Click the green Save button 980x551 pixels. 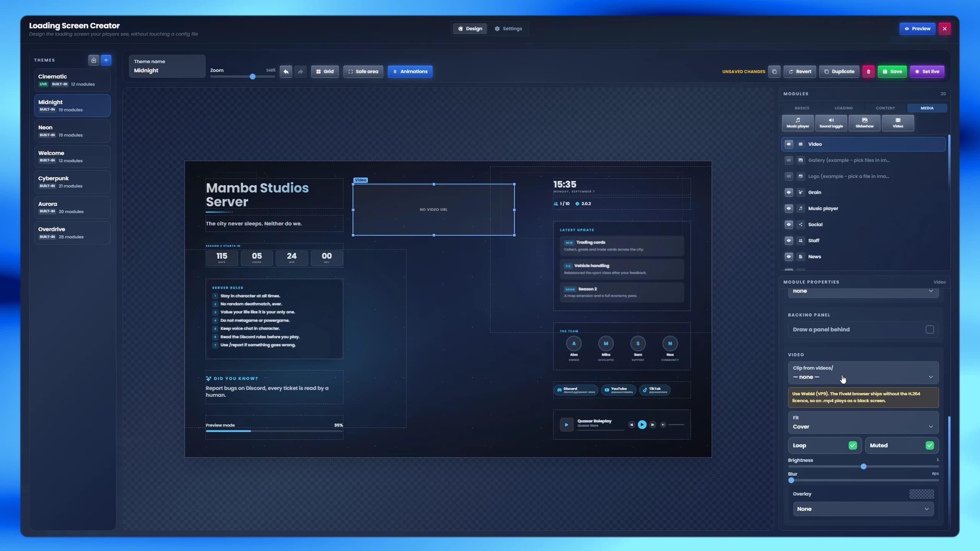(892, 72)
